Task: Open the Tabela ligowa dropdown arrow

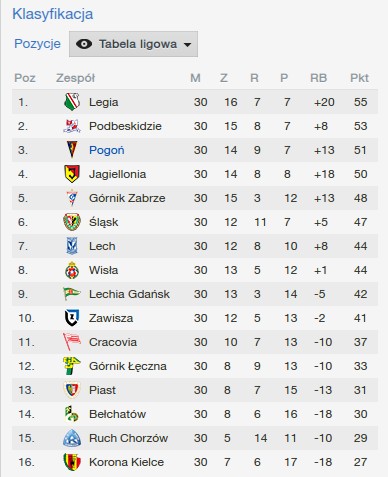Action: [188, 45]
